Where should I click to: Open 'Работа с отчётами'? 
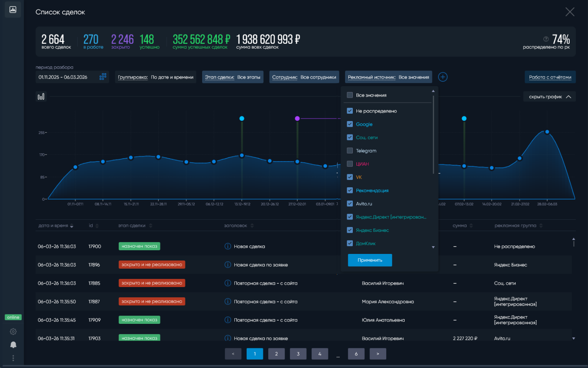[x=550, y=77]
